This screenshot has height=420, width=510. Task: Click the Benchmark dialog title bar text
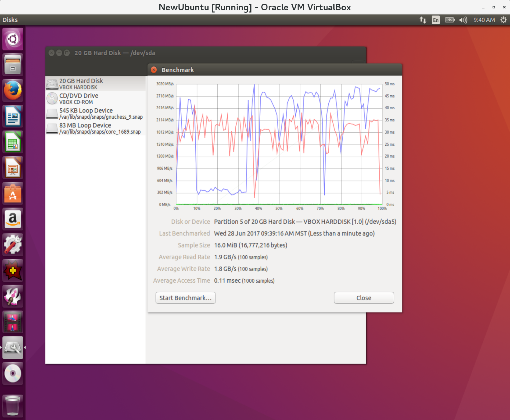tap(178, 70)
